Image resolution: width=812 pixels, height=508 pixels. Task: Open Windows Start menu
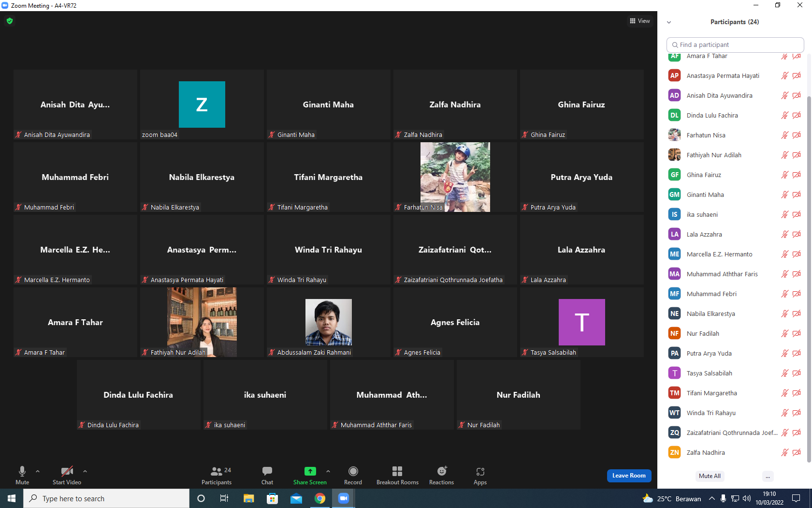coord(12,498)
